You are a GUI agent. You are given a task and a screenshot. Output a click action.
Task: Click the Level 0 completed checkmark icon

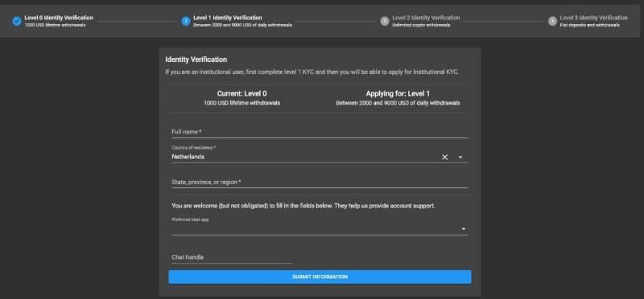17,21
